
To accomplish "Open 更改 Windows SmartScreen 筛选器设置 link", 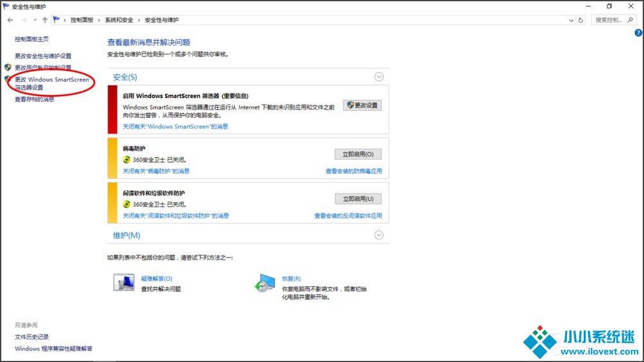I will [52, 83].
